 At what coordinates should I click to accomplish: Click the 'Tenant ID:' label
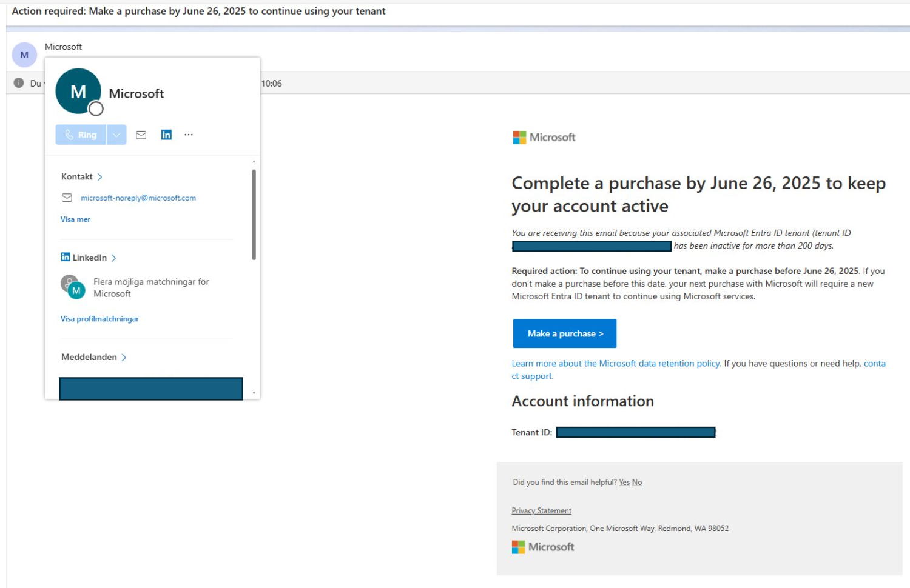(x=532, y=432)
